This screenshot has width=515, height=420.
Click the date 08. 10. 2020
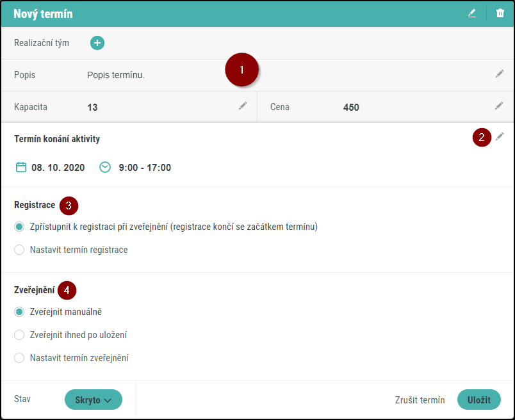58,168
